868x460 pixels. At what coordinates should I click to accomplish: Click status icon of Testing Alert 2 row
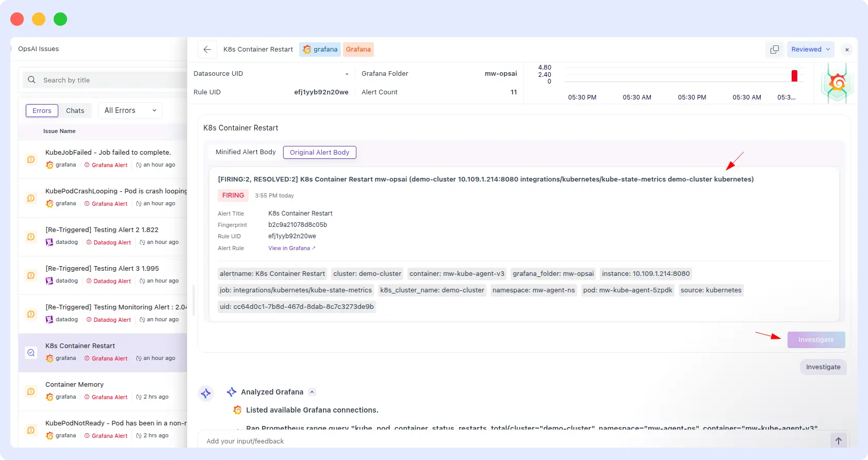tap(31, 237)
